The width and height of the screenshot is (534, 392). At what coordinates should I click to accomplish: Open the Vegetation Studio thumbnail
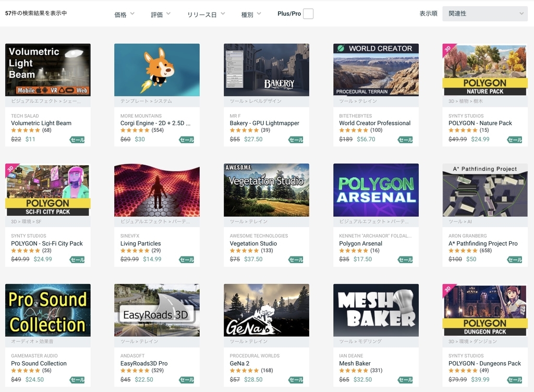tap(266, 190)
